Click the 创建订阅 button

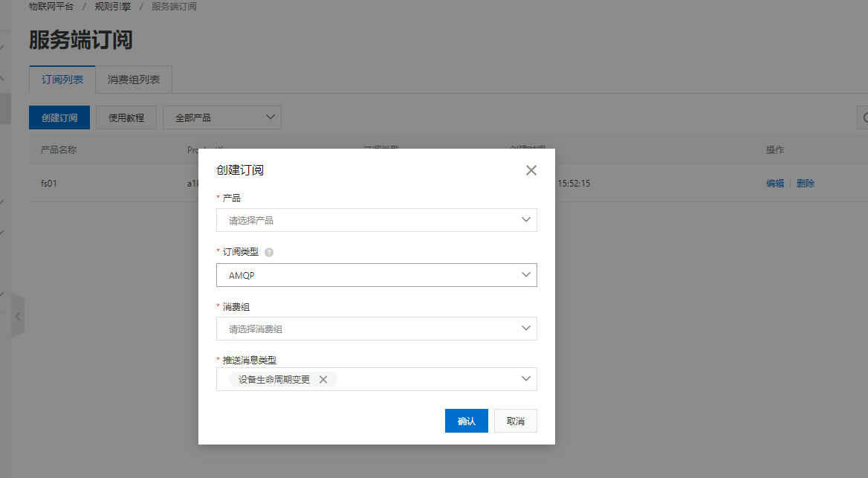point(59,117)
